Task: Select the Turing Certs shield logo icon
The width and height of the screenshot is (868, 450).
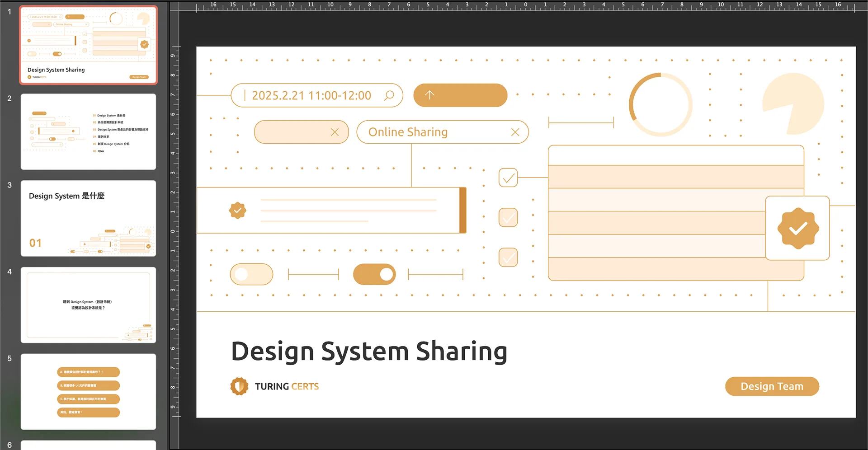Action: (x=239, y=386)
